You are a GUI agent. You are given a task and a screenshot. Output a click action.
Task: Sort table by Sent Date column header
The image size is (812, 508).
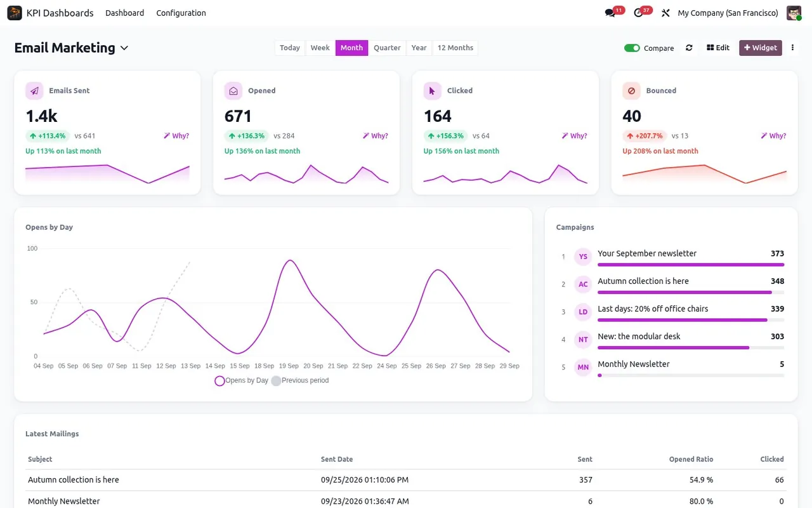click(x=337, y=459)
